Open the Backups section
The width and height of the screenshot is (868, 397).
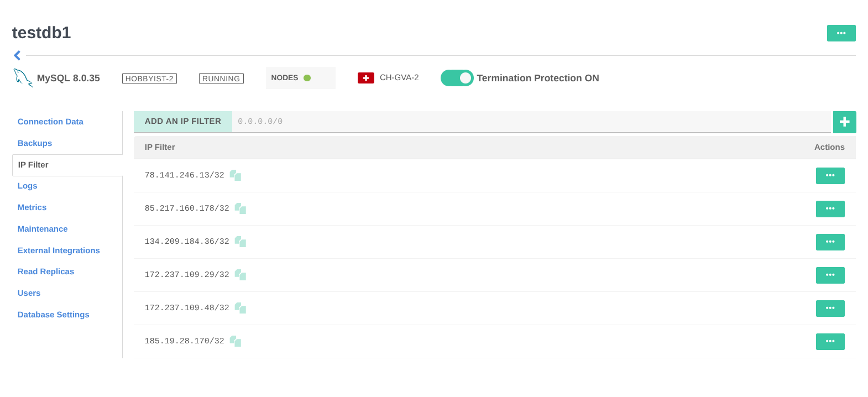coord(35,143)
